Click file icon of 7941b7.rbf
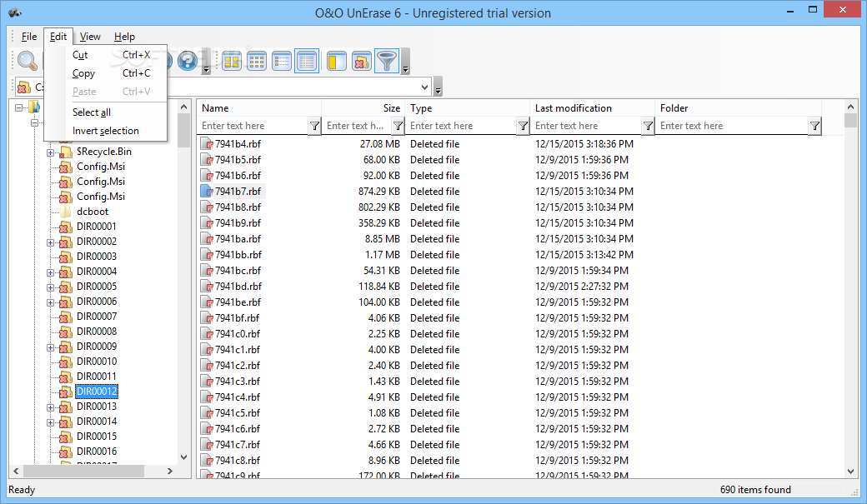This screenshot has width=867, height=504. click(x=207, y=192)
